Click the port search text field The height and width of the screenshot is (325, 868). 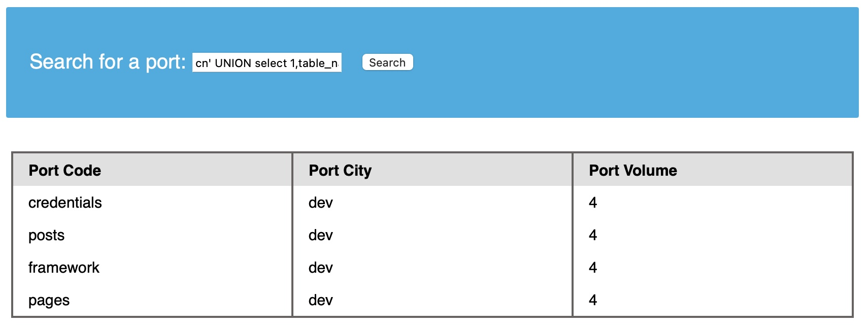tap(266, 63)
